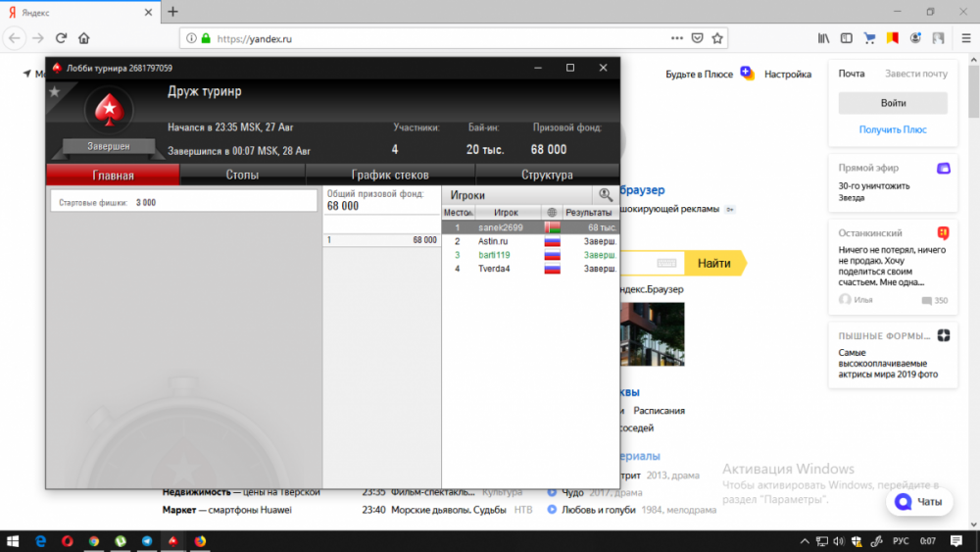
Task: Switch to the Столы tab
Action: click(242, 176)
